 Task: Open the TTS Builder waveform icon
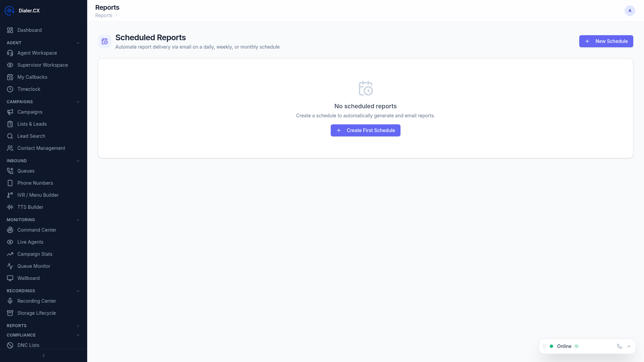pyautogui.click(x=10, y=207)
